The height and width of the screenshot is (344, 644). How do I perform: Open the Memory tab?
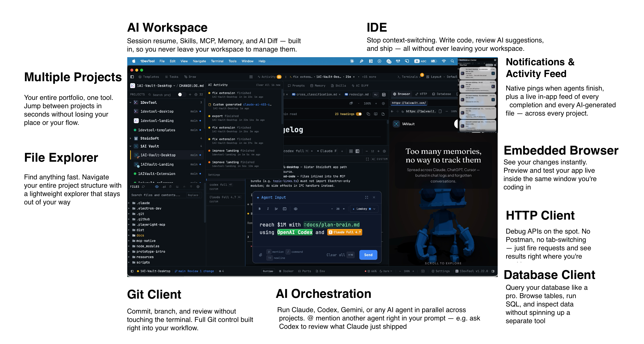pos(318,86)
